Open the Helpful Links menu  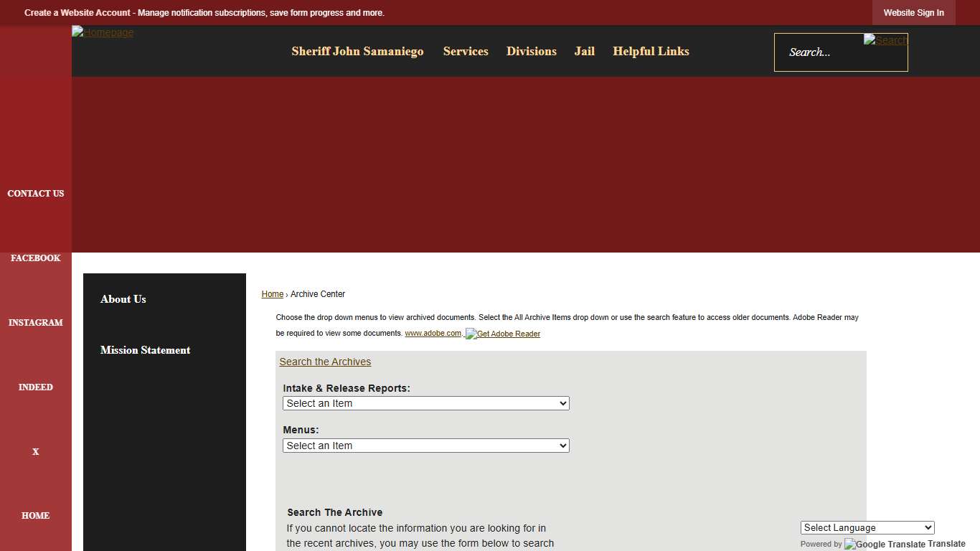click(650, 51)
